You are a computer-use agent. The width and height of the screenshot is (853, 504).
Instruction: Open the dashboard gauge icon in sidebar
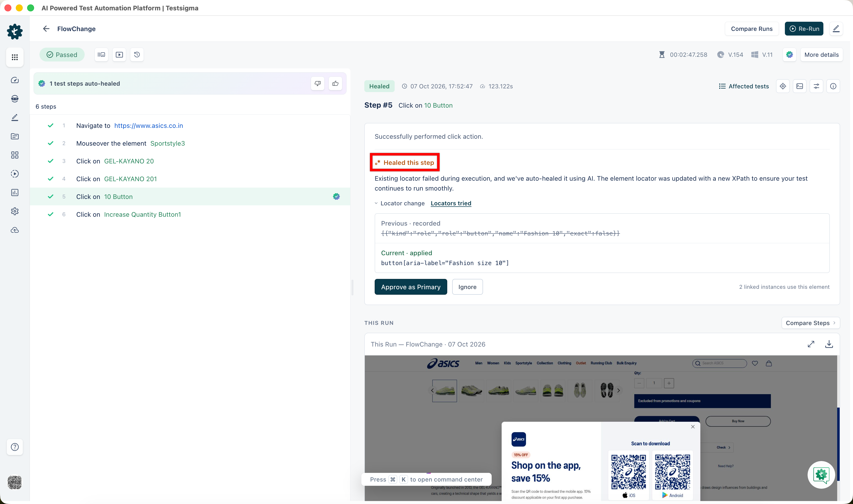point(15,80)
